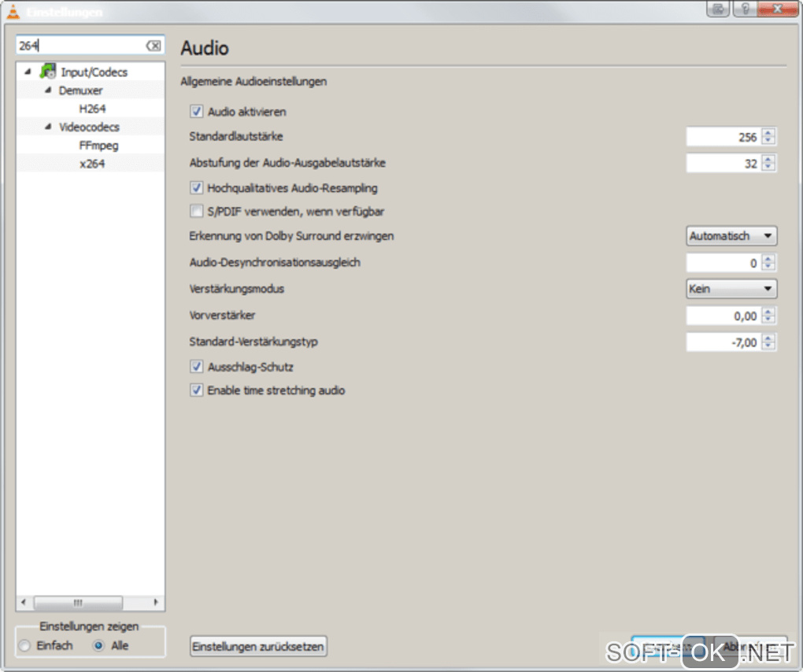Click the Abstufung value field showing 32
Image resolution: width=803 pixels, height=672 pixels.
723,163
